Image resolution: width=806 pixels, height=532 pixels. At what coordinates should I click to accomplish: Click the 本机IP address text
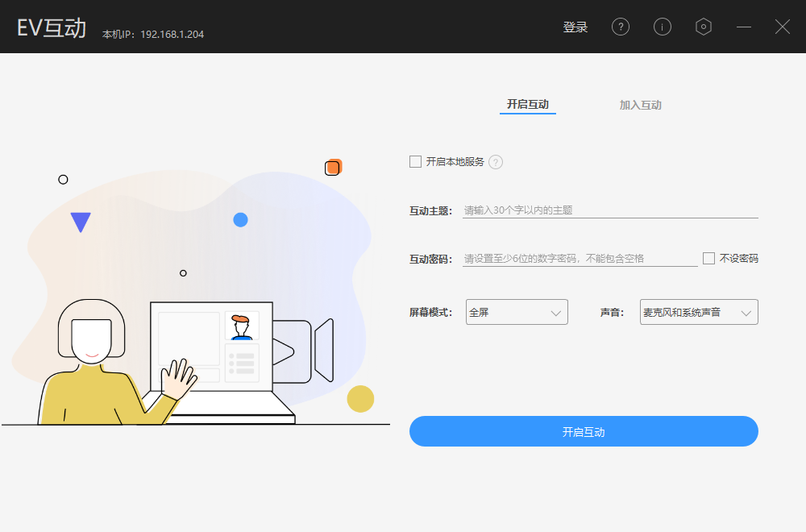pyautogui.click(x=153, y=35)
